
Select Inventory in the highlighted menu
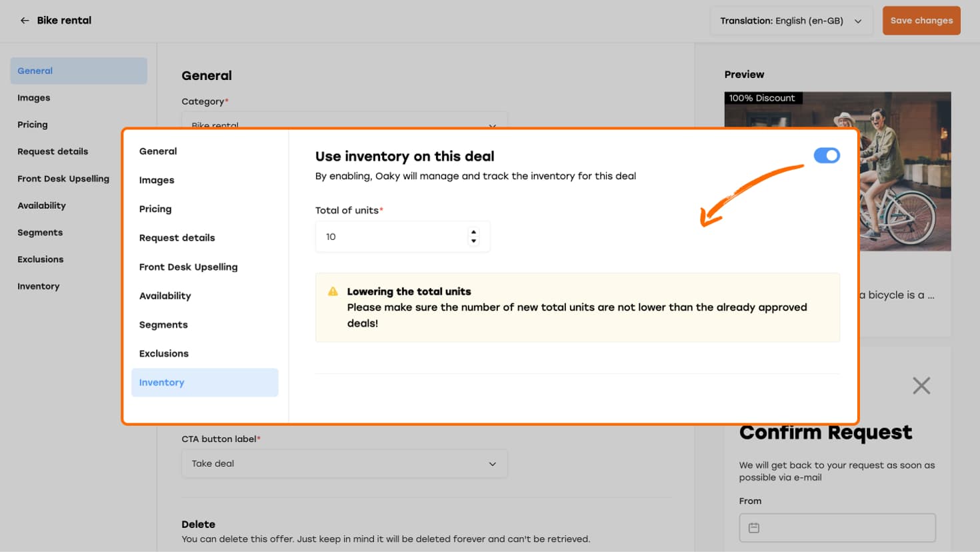coord(205,383)
